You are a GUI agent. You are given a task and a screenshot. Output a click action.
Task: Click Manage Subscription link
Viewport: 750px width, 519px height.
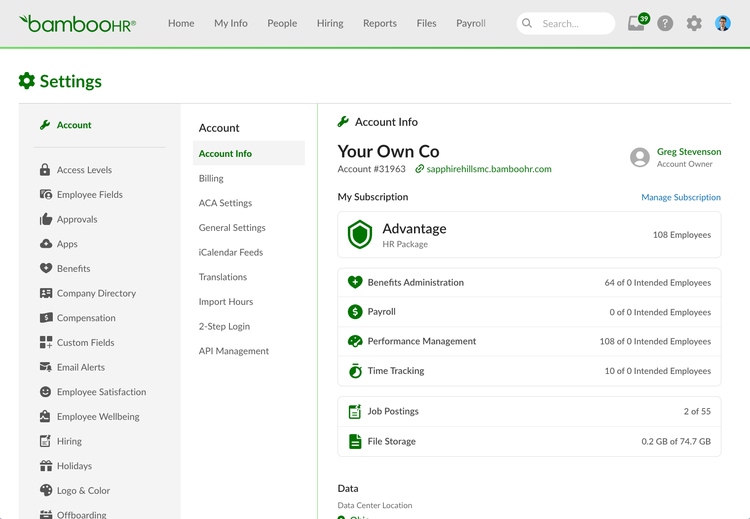coord(681,197)
